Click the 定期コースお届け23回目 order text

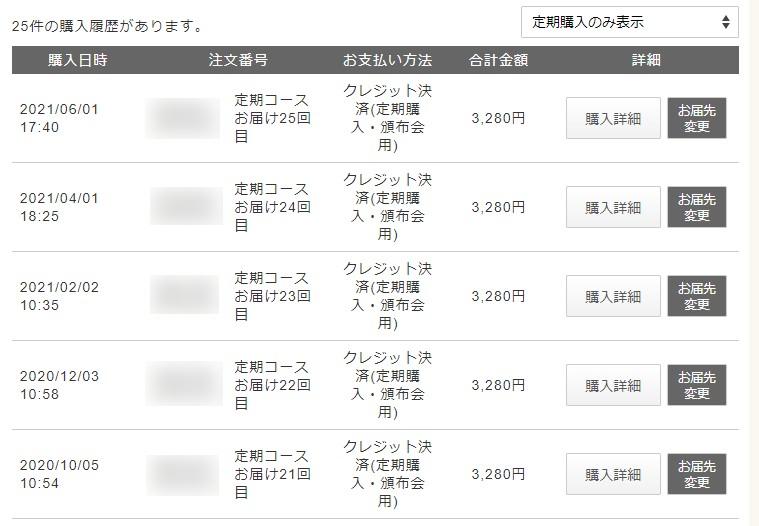272,296
